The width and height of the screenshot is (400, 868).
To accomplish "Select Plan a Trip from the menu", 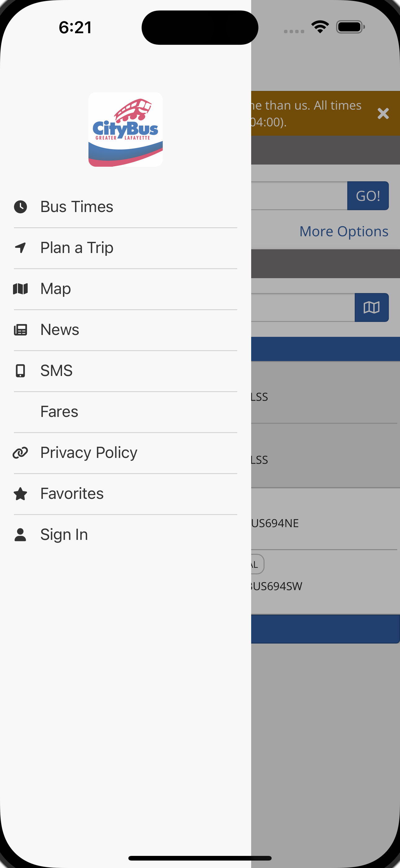I will tap(126, 248).
